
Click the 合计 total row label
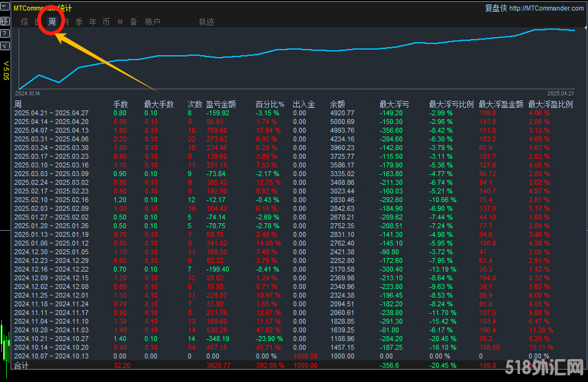click(x=22, y=366)
